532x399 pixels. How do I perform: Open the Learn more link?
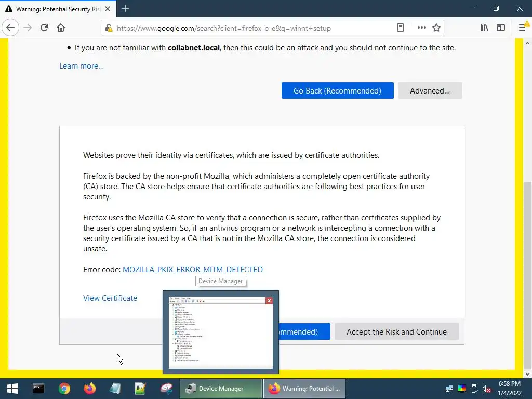click(x=82, y=66)
